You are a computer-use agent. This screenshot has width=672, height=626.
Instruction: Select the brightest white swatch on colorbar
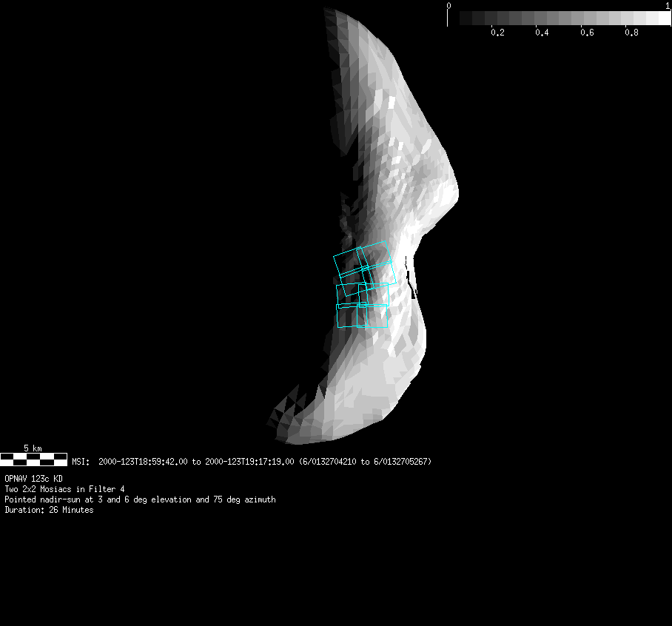coord(664,18)
